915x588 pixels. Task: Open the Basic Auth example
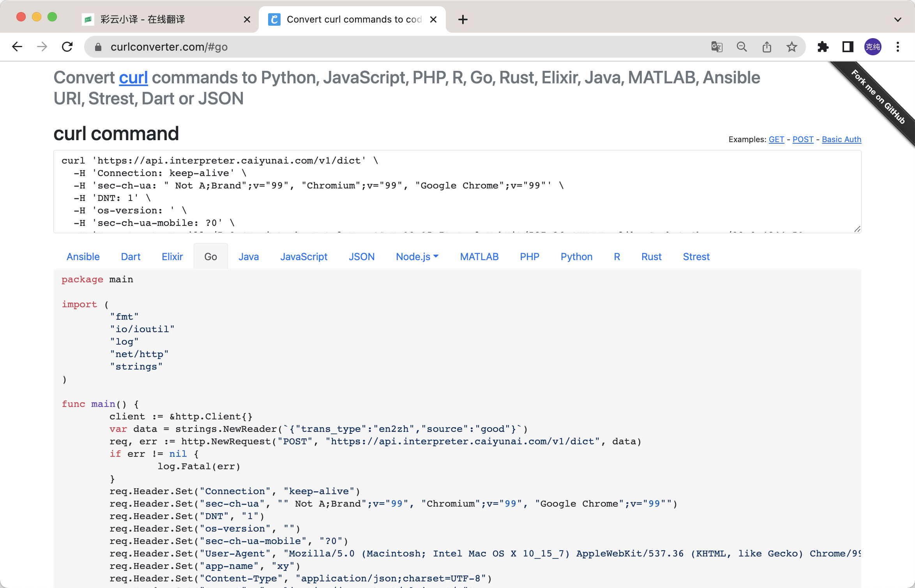(x=841, y=139)
